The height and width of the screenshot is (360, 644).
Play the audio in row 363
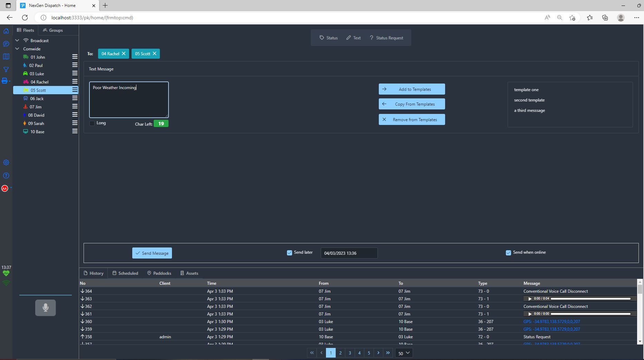[530, 299]
